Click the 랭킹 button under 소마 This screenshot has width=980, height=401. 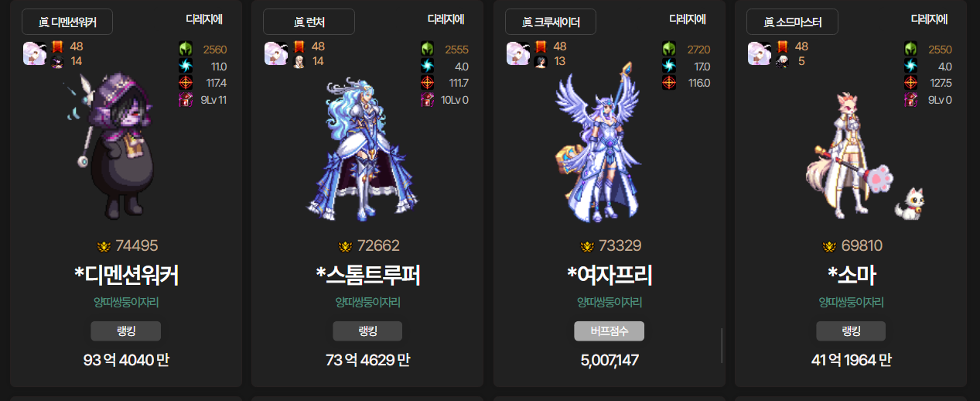(851, 331)
